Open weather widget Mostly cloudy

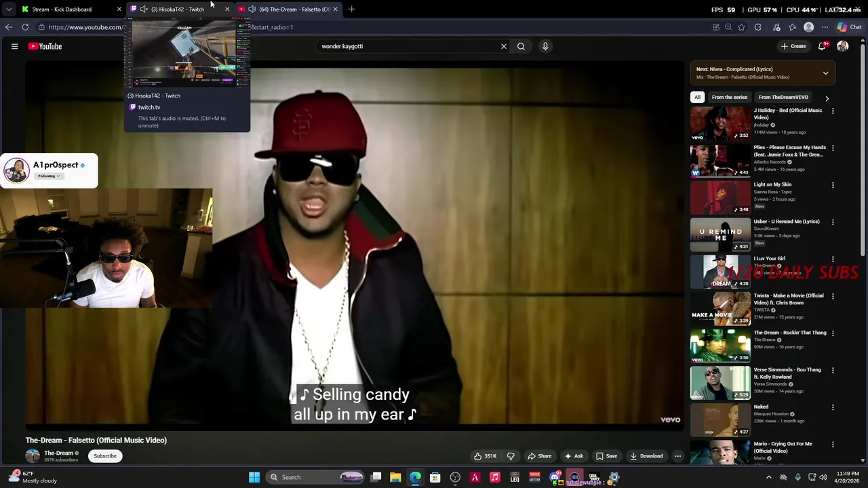click(31, 477)
